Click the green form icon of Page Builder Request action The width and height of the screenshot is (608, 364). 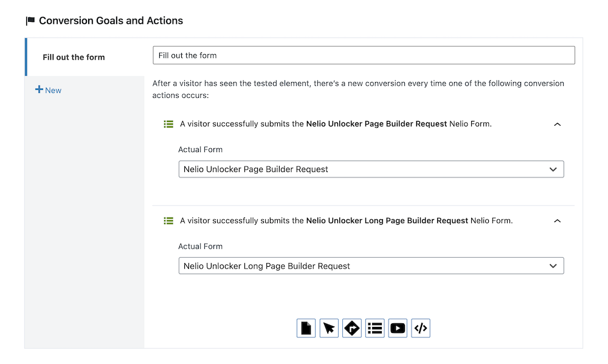coord(168,124)
